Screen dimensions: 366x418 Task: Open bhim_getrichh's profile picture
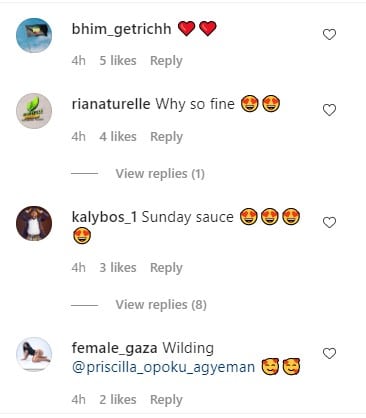[34, 35]
